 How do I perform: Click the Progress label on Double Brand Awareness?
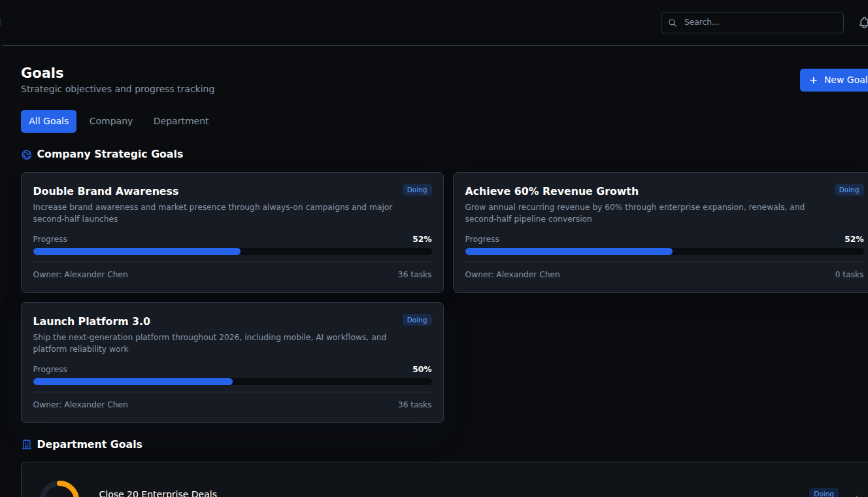pyautogui.click(x=50, y=239)
